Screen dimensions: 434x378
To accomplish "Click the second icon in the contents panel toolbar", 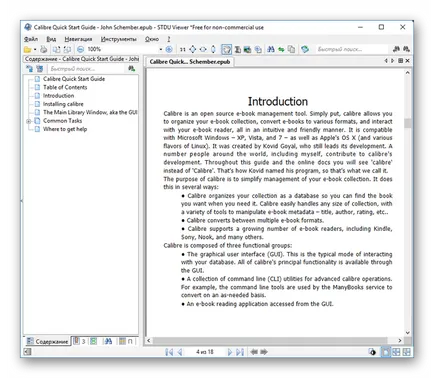I will click(x=40, y=69).
